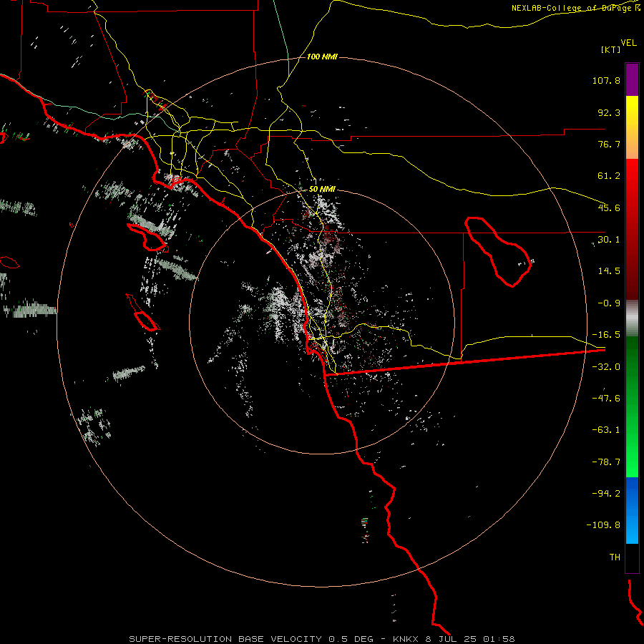644x644 pixels.
Task: Pick the black TH segment of the color bar
Action: click(632, 557)
